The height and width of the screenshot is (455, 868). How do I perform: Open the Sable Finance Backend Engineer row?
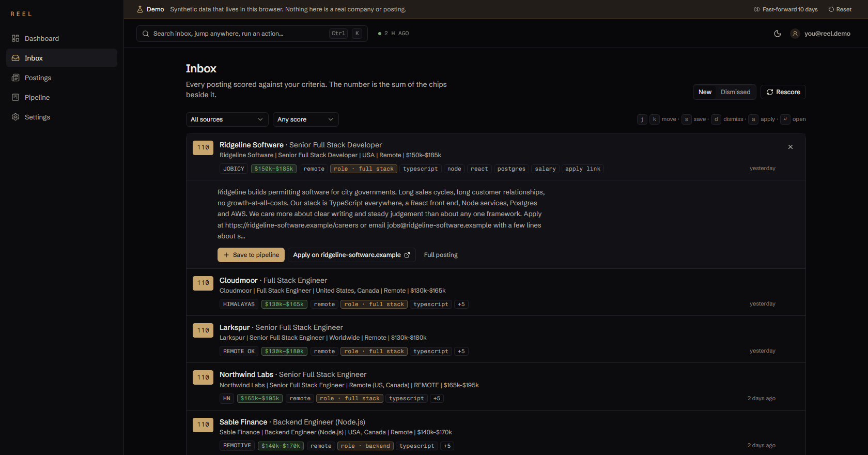point(496,433)
